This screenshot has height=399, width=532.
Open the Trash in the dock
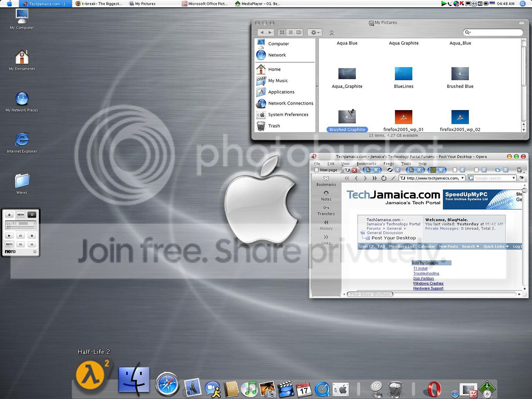point(395,389)
